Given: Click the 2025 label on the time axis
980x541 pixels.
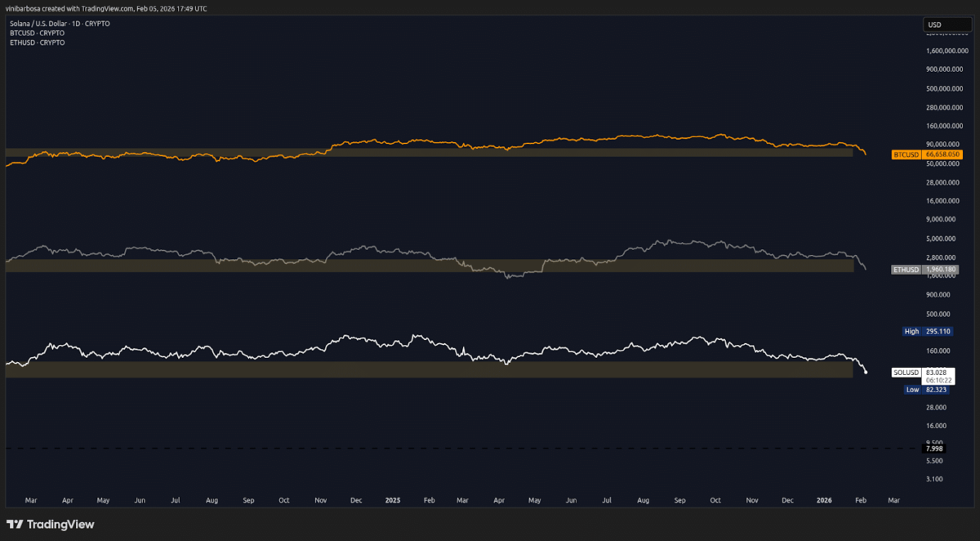Looking at the screenshot, I should 392,500.
